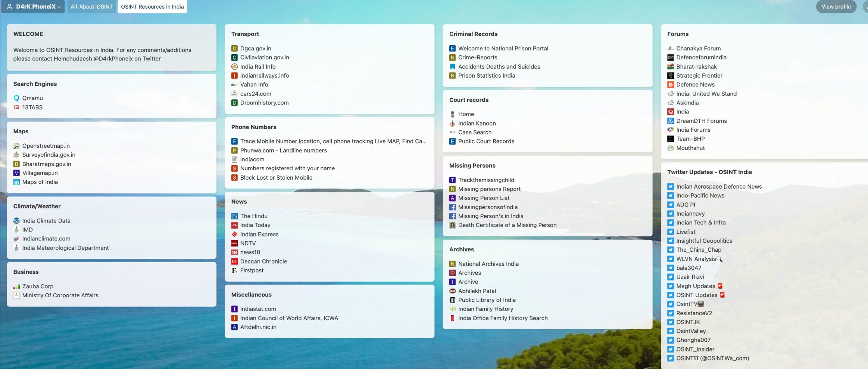Open the Droomhistory.com link

coord(264,103)
